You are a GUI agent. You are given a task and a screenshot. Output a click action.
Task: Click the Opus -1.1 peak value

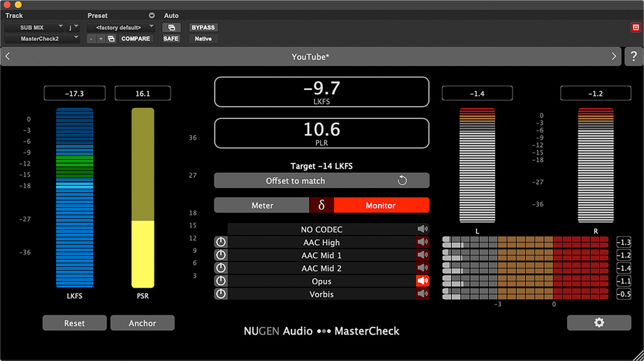tap(623, 281)
